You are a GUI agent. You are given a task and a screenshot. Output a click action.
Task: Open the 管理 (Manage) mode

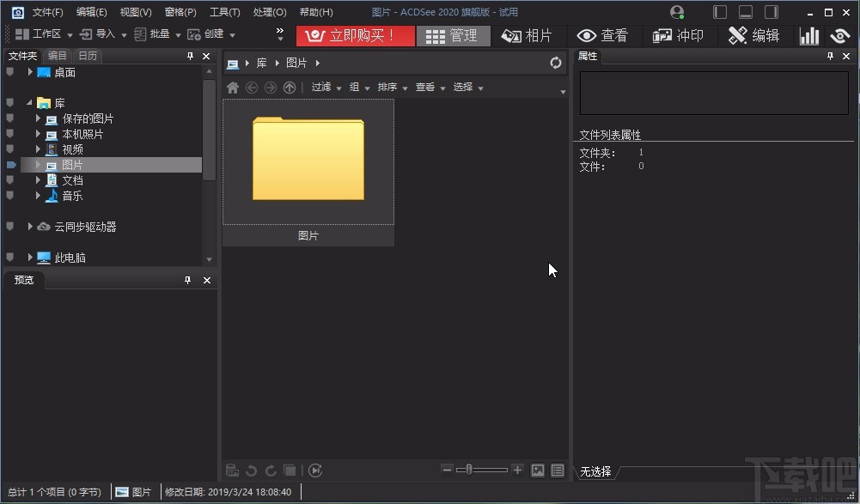coord(453,36)
